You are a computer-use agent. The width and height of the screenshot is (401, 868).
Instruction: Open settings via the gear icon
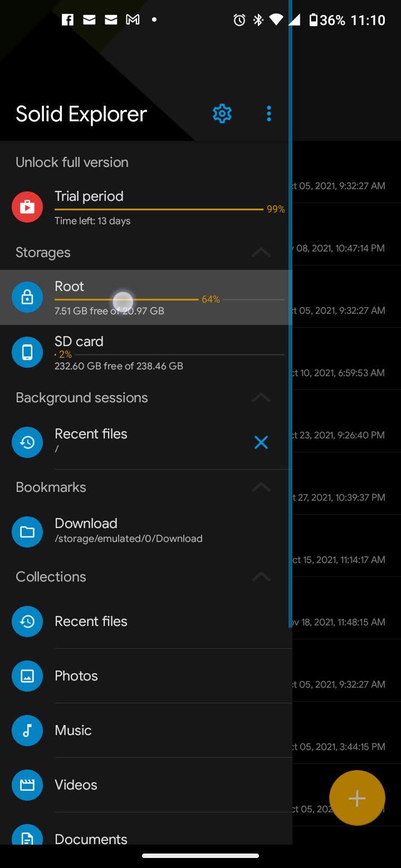coord(222,114)
